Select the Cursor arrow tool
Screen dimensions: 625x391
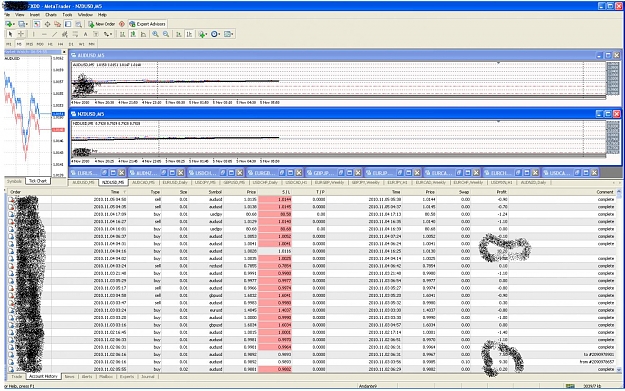coord(11,34)
